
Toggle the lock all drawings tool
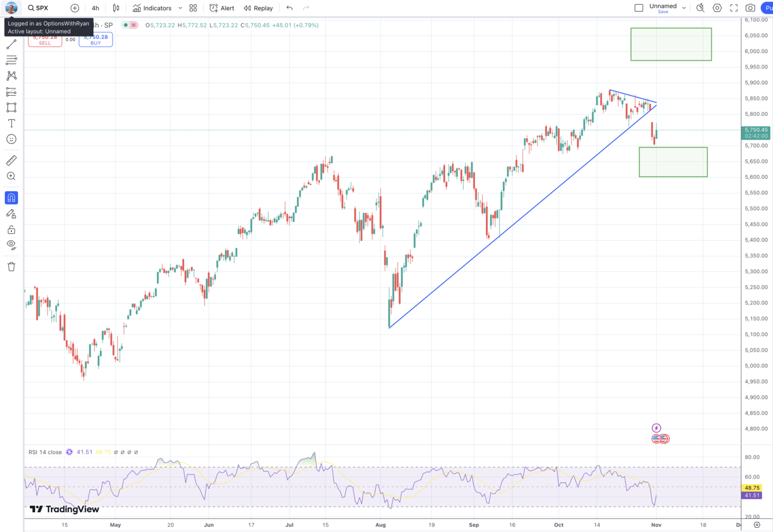tap(11, 229)
